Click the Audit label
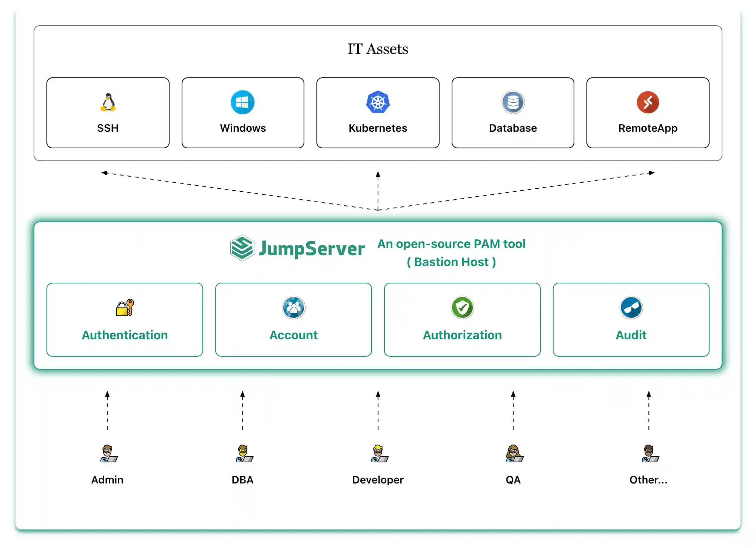The height and width of the screenshot is (548, 756). click(631, 335)
